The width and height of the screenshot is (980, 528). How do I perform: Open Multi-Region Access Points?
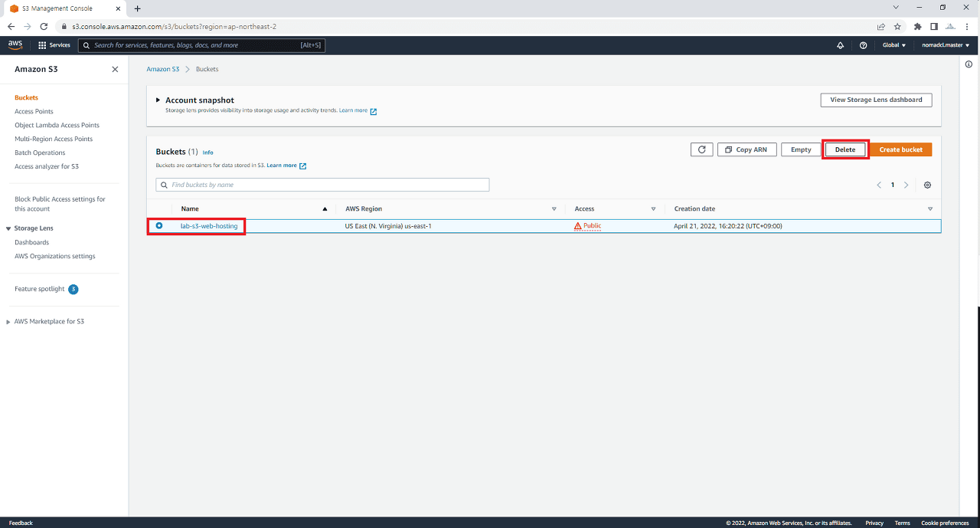click(54, 139)
